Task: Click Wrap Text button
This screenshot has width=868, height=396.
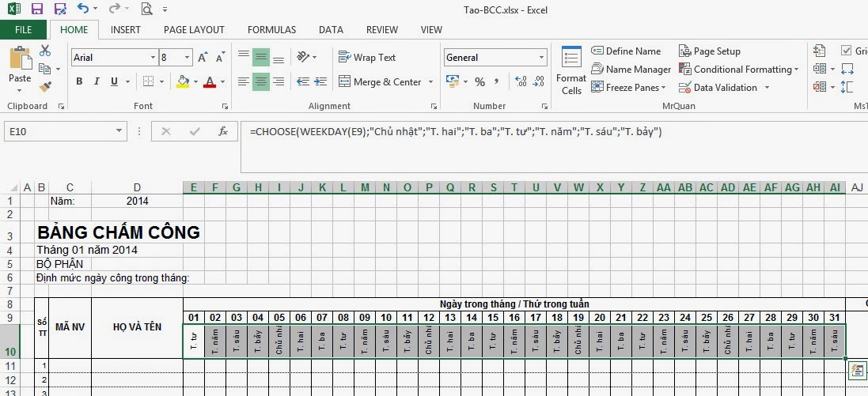Action: [x=368, y=57]
